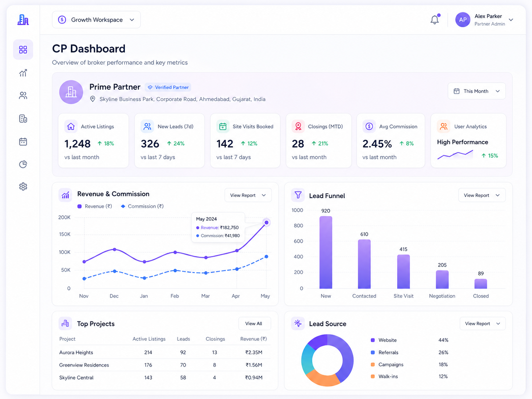This screenshot has width=532, height=399.
Task: Open the settings gear in sidebar
Action: tap(23, 187)
